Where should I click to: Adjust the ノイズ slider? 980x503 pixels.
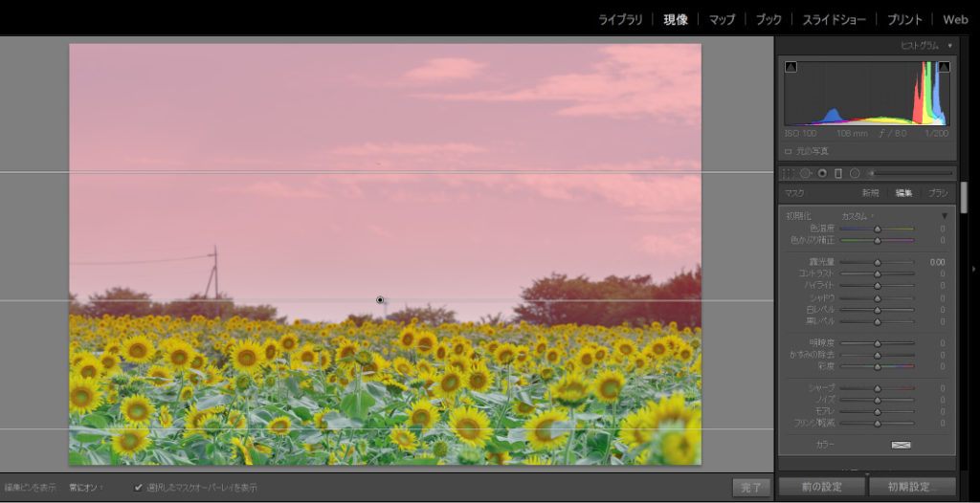pyautogui.click(x=878, y=400)
